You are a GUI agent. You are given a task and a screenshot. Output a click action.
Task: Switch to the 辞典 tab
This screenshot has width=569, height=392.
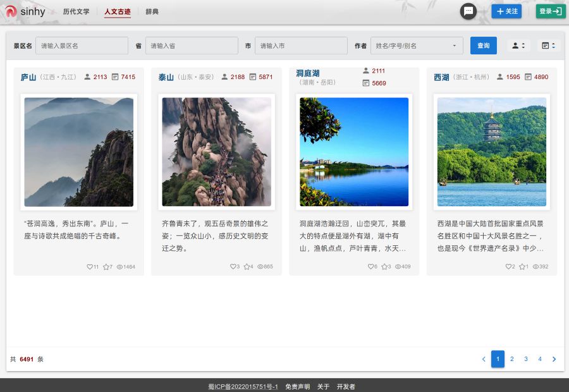click(x=152, y=11)
